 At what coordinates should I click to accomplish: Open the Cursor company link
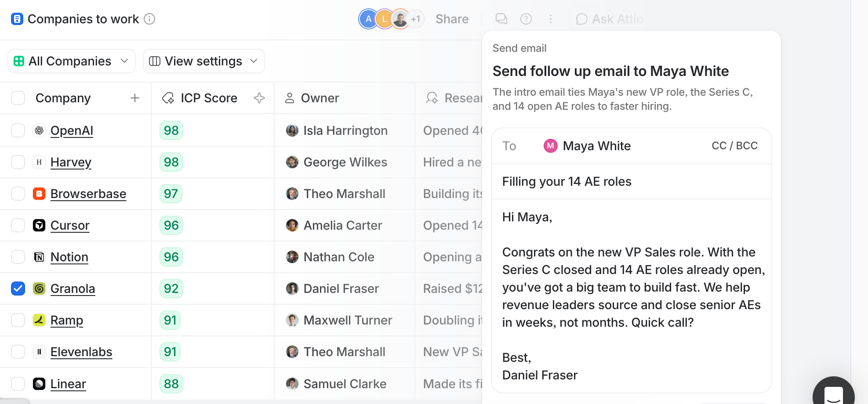(70, 225)
